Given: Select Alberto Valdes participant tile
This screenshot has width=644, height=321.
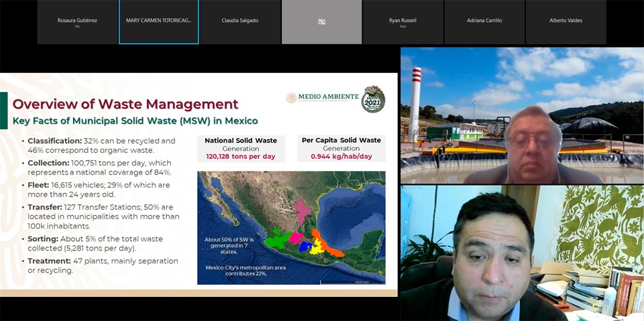Looking at the screenshot, I should point(566,21).
